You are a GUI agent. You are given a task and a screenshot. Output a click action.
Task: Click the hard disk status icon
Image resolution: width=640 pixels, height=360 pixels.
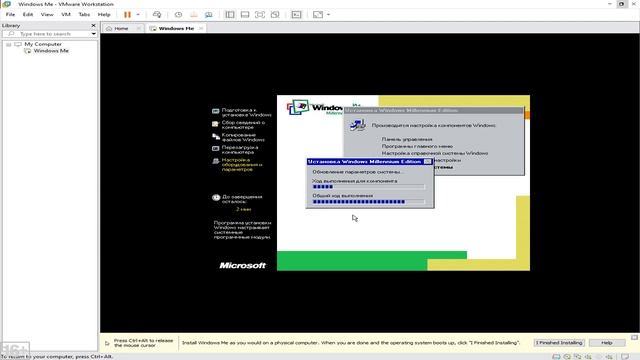(556, 356)
